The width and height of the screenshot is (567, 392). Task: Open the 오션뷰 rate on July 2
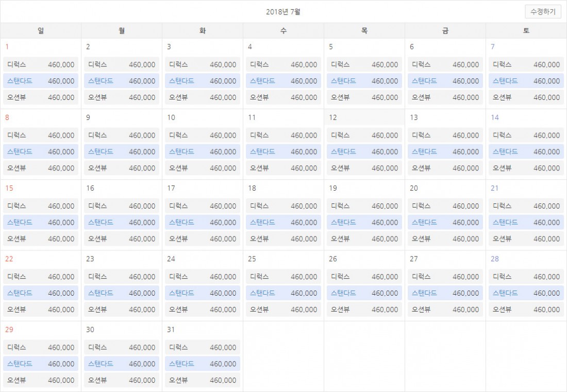pos(122,97)
